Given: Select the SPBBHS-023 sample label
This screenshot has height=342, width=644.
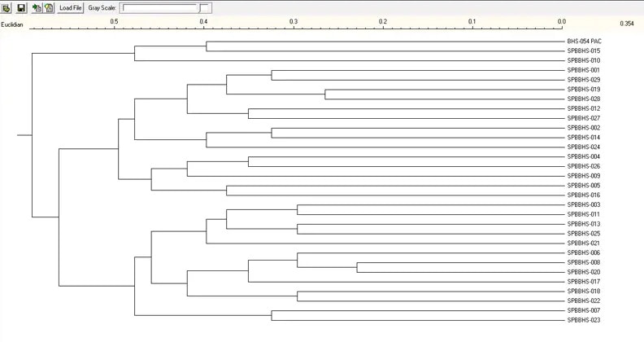Looking at the screenshot, I should tap(583, 320).
